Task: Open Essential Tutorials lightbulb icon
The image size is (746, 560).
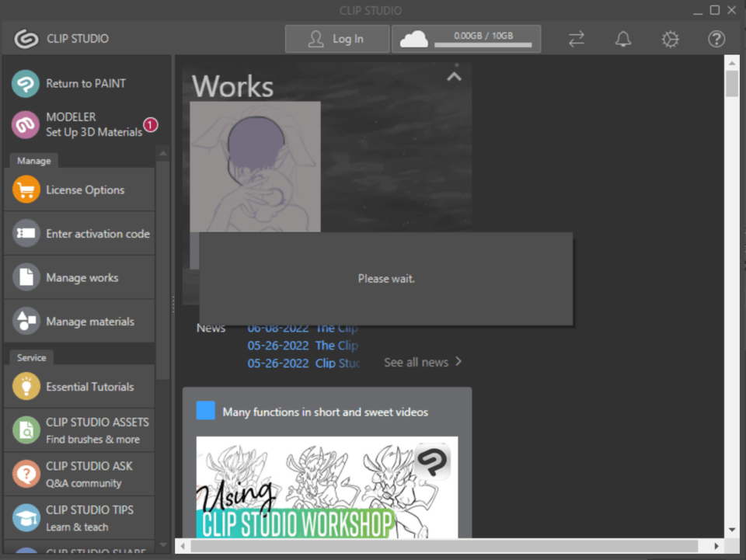Action: click(x=26, y=387)
